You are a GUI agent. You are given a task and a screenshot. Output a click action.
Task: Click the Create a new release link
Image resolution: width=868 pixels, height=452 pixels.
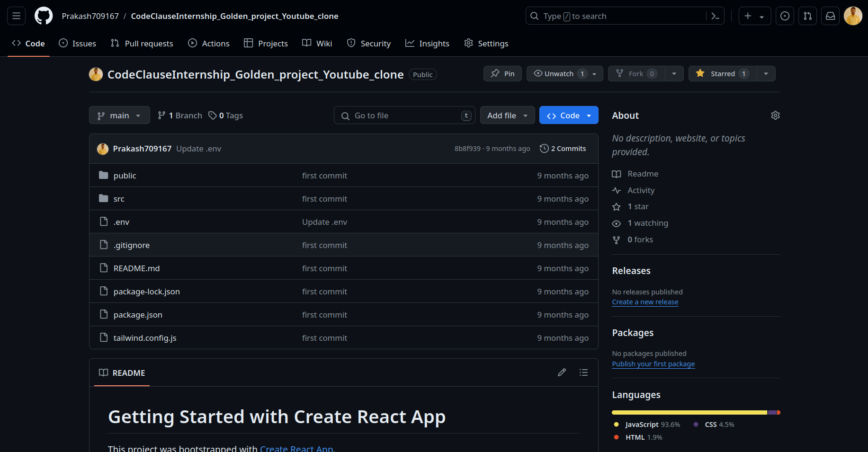pyautogui.click(x=645, y=302)
